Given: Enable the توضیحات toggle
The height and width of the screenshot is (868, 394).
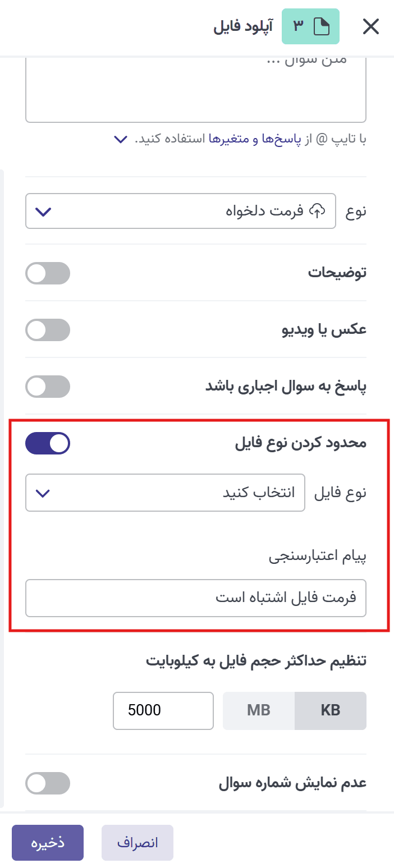Looking at the screenshot, I should pyautogui.click(x=48, y=273).
